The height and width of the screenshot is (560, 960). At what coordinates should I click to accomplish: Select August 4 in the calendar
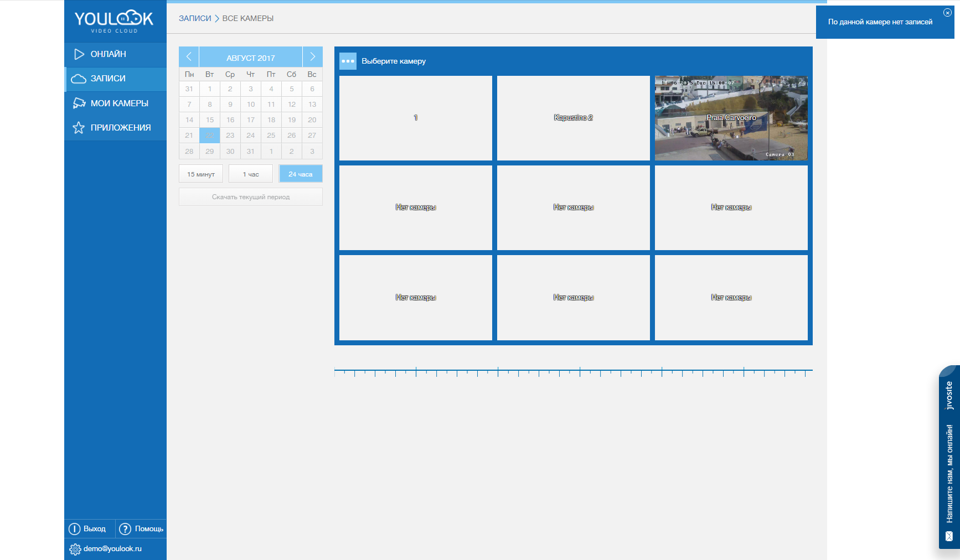click(271, 89)
